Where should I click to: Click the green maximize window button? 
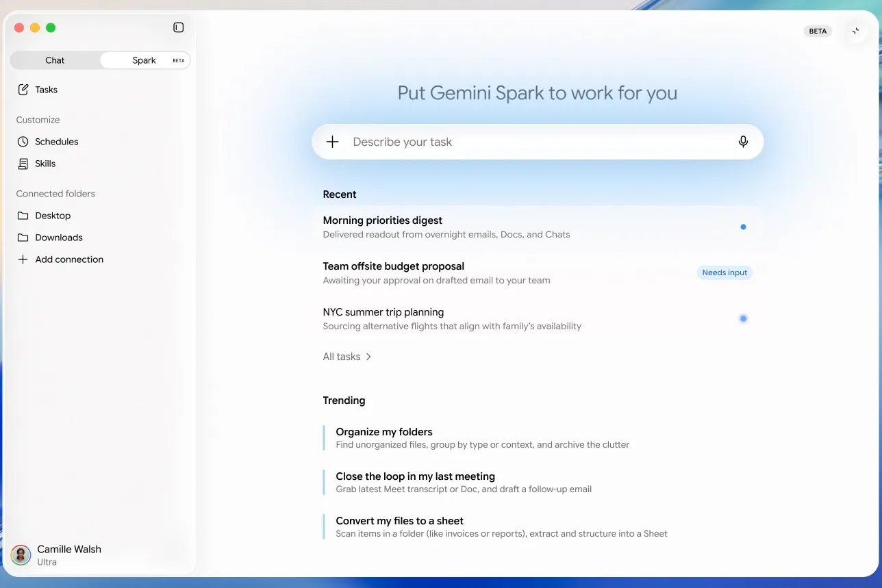click(51, 28)
